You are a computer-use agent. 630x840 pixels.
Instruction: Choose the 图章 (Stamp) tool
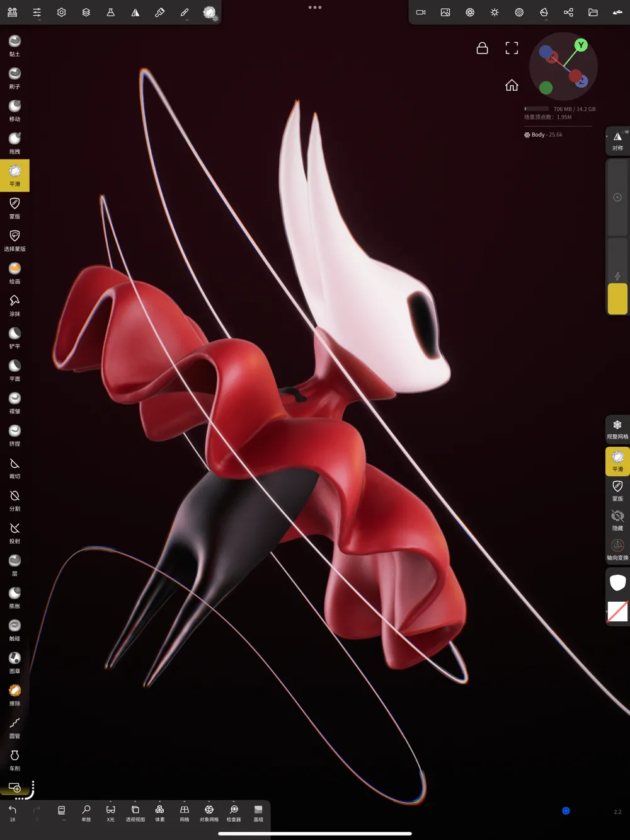[14, 662]
